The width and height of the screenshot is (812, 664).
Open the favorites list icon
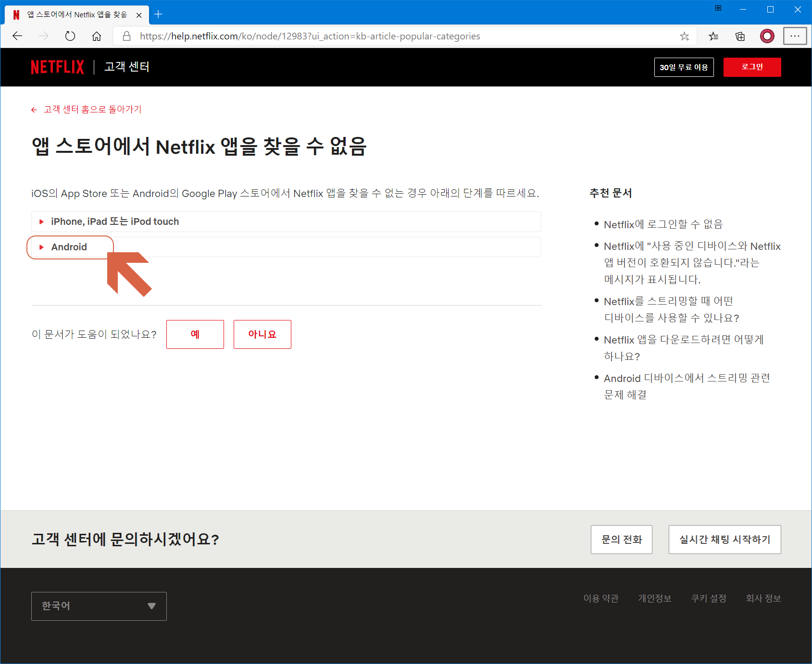point(713,36)
